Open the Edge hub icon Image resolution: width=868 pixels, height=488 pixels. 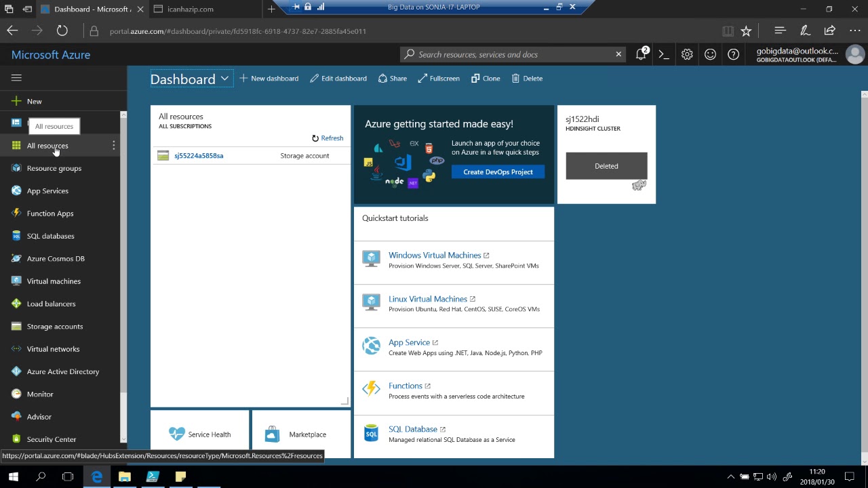(780, 30)
